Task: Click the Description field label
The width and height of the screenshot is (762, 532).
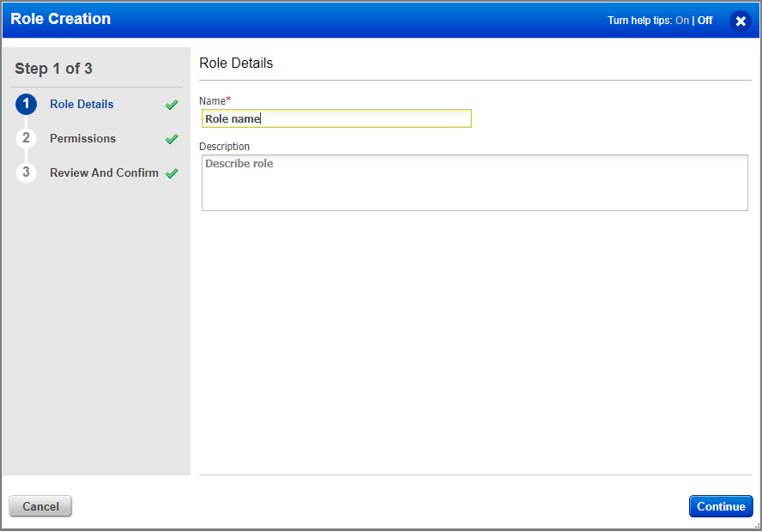Action: coord(224,146)
